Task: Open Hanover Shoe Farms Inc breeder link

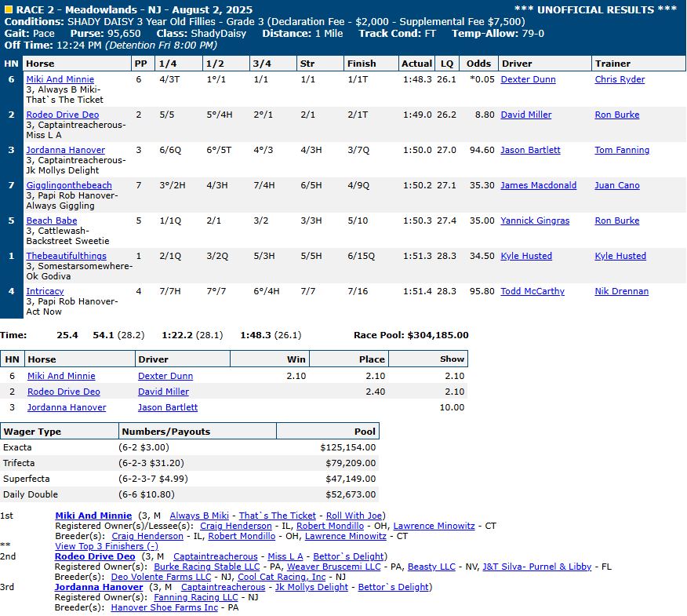Action: tap(165, 607)
